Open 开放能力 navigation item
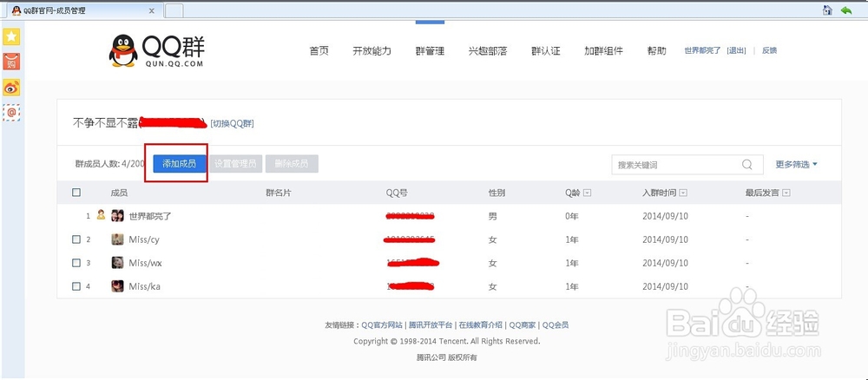Screen dimensions: 868x380 (x=372, y=51)
